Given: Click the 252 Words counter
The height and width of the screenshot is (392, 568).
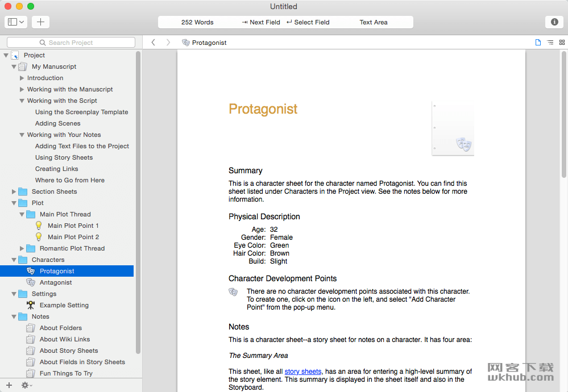Looking at the screenshot, I should pos(197,22).
